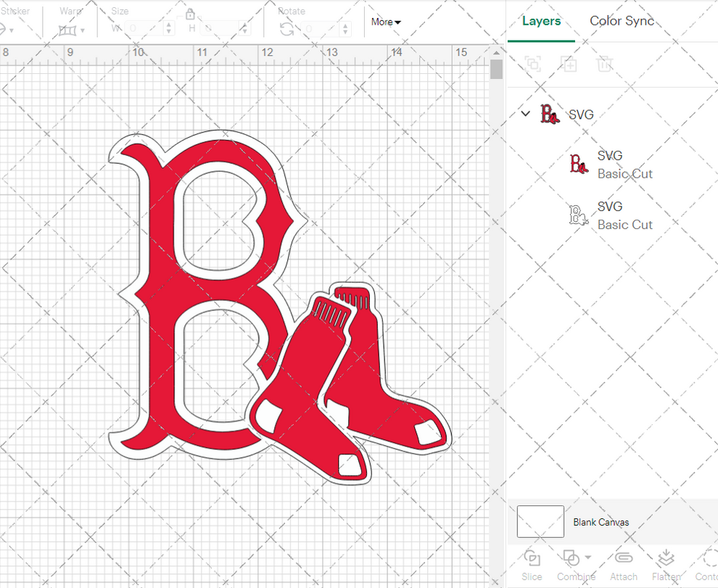718x588 pixels.
Task: Click the Combine tool icon
Action: 571,557
